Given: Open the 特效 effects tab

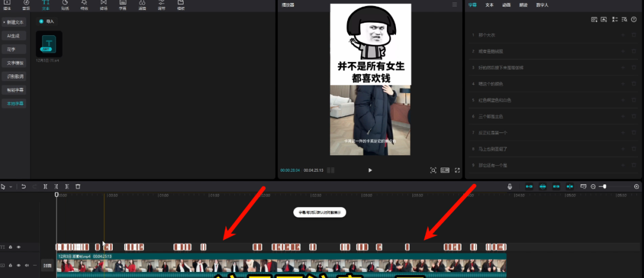Looking at the screenshot, I should pyautogui.click(x=84, y=5).
